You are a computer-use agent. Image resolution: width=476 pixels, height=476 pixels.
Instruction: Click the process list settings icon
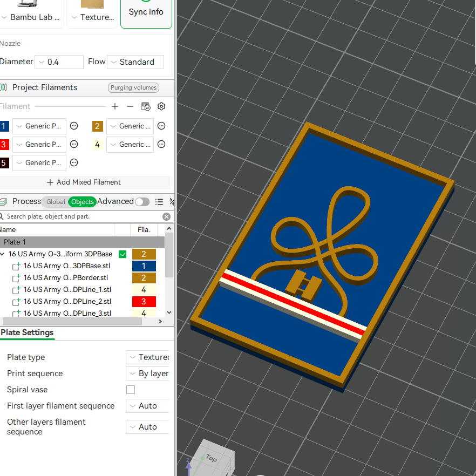click(x=159, y=202)
